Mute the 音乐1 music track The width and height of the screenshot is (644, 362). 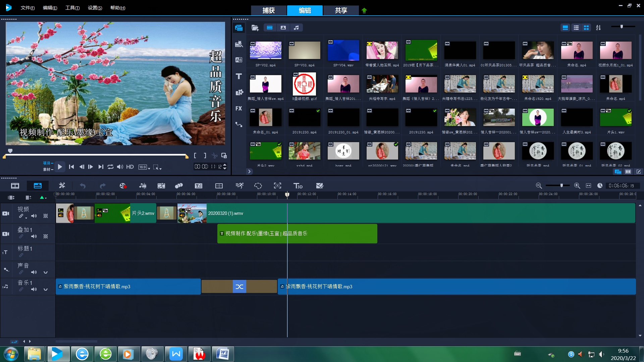[34, 289]
